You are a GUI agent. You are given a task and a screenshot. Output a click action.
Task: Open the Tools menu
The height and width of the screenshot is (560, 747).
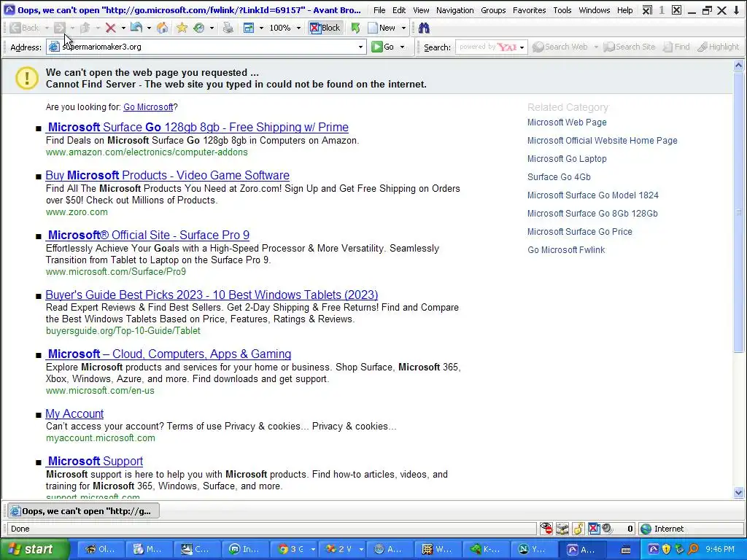click(x=562, y=10)
